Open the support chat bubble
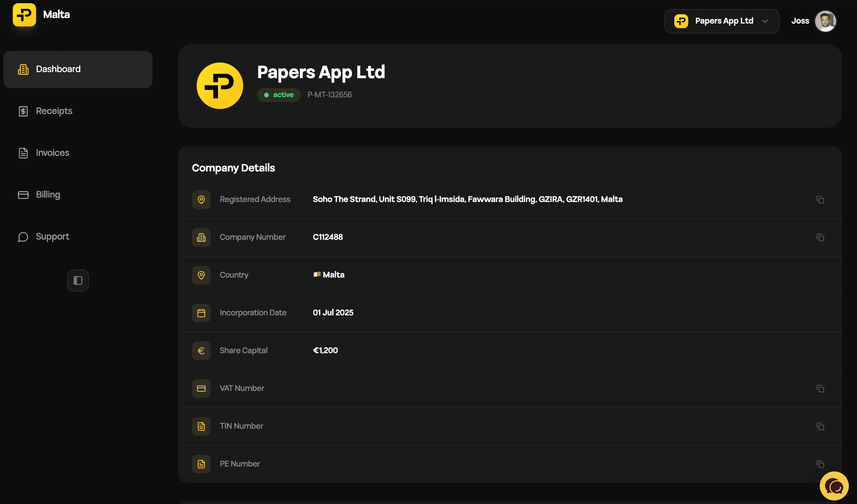 835,485
